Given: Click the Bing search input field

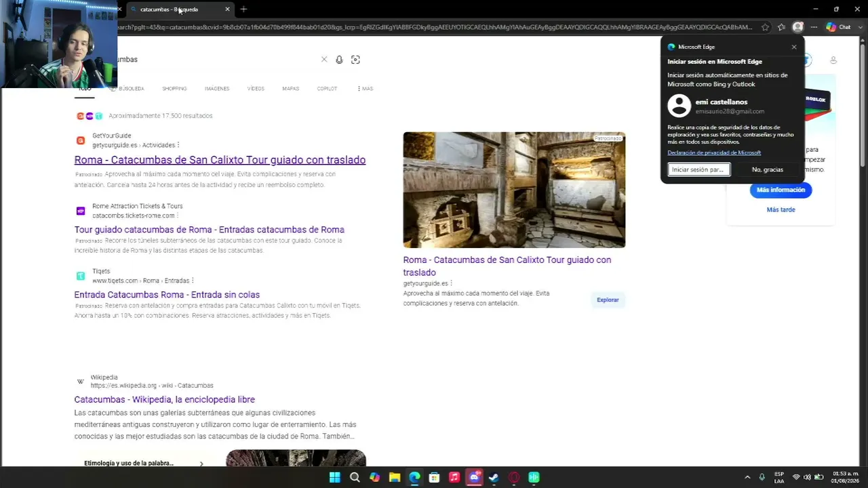Looking at the screenshot, I should click(217, 60).
